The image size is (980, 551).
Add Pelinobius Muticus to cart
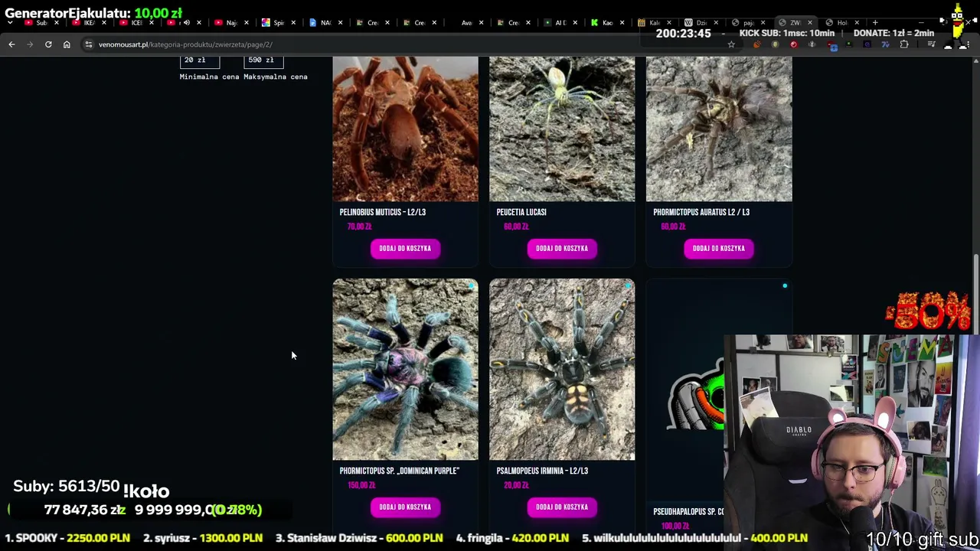pyautogui.click(x=405, y=249)
